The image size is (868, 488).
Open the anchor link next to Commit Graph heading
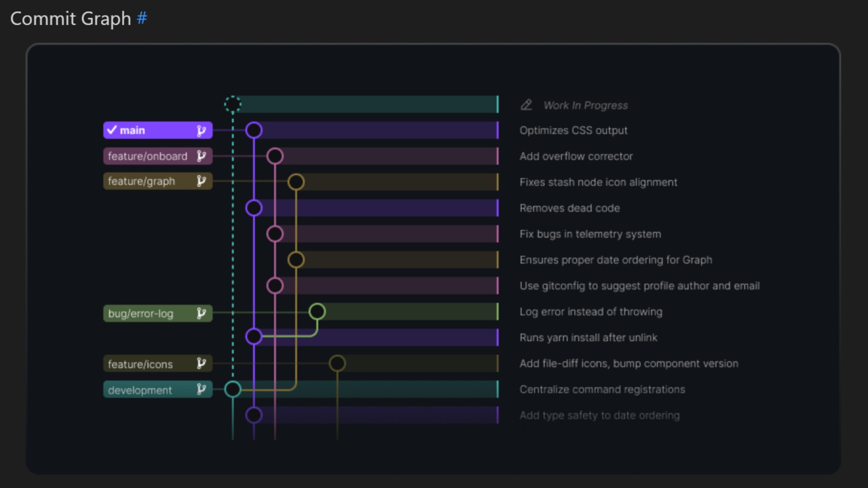click(142, 18)
